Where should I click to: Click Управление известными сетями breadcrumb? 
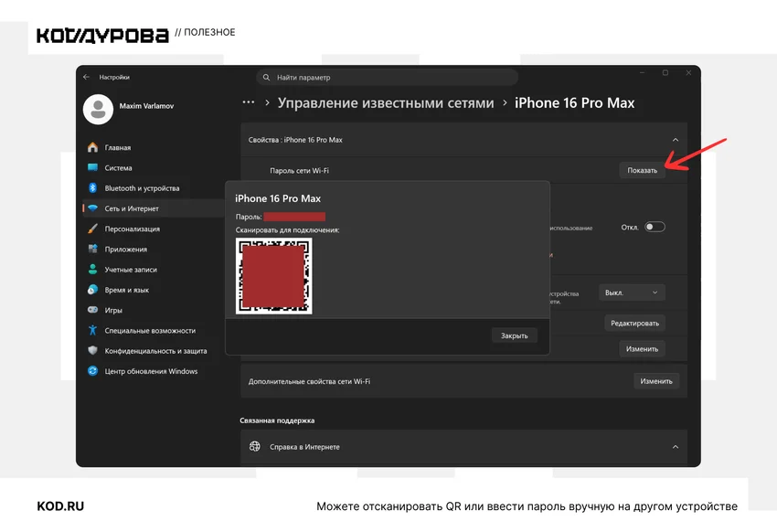coord(386,102)
